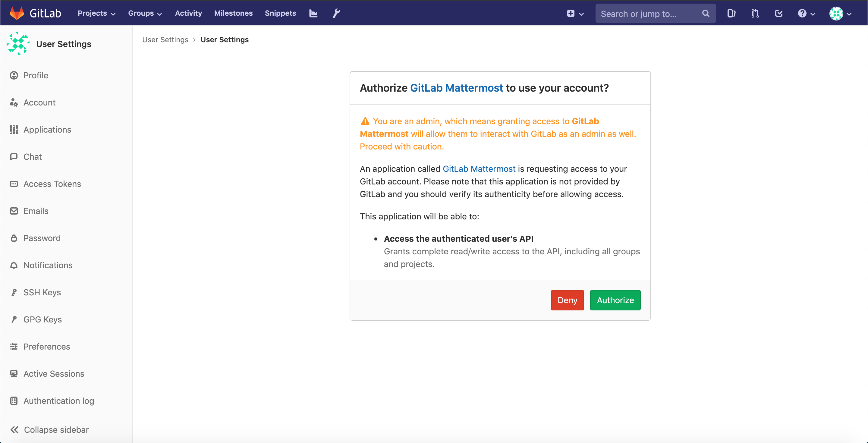
Task: Click the new item plus icon
Action: (571, 14)
